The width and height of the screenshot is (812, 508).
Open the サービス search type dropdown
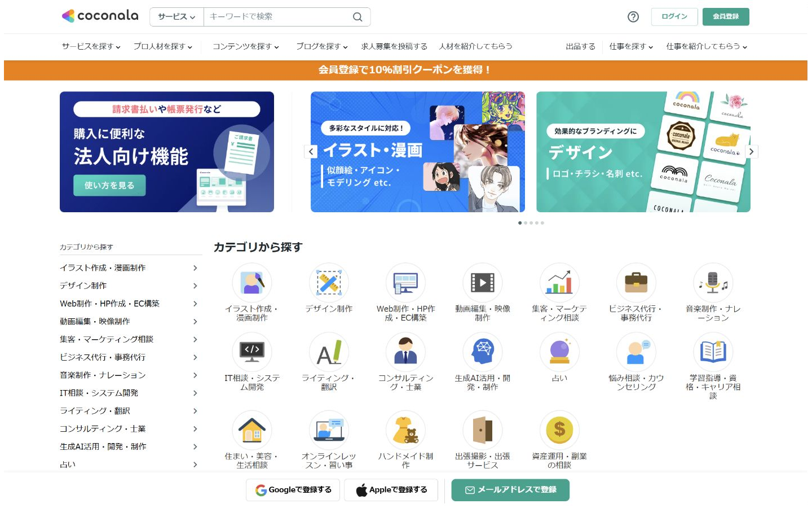click(x=176, y=17)
